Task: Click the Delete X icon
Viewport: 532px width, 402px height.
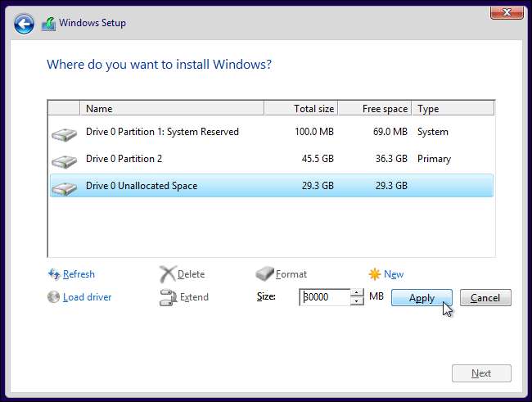Action: coord(167,274)
